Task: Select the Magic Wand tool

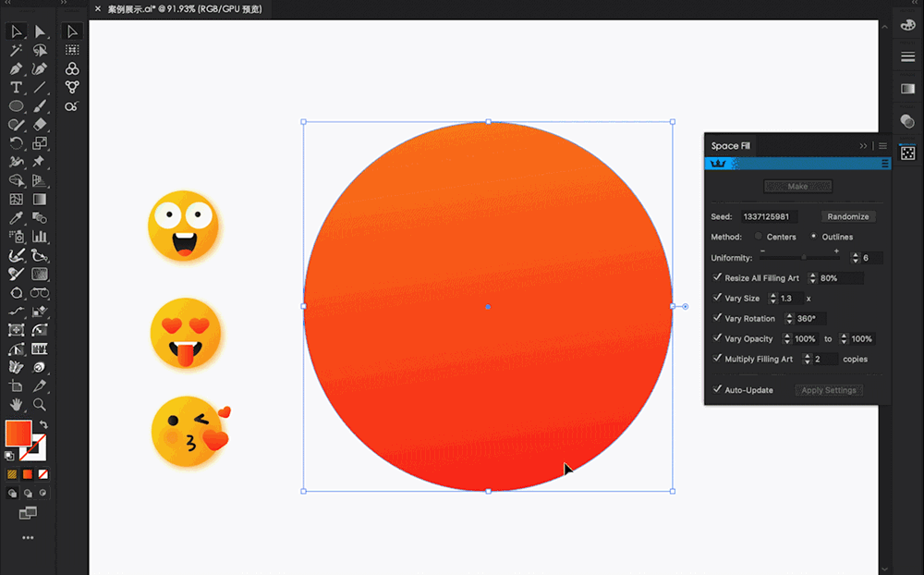Action: (x=16, y=51)
